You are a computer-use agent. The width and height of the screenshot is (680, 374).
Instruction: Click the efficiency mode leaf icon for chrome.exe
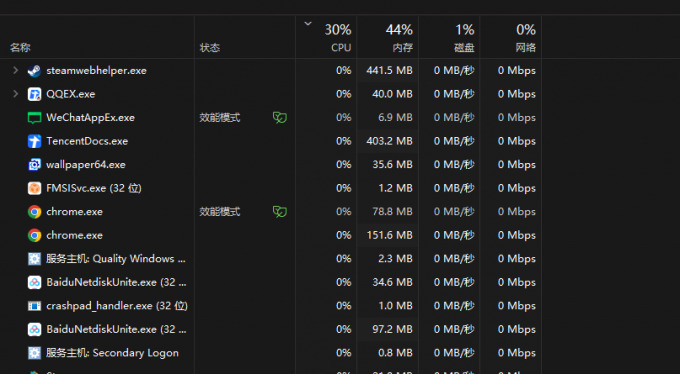(280, 212)
